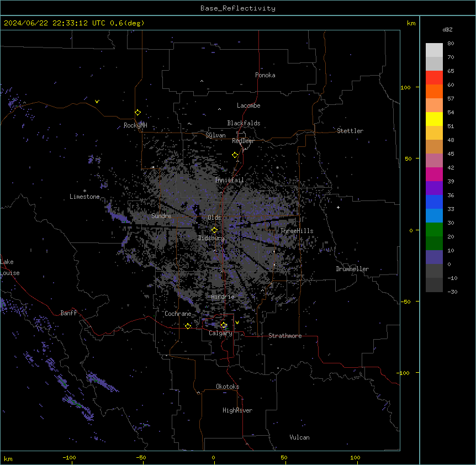Click the Stettler town label

coord(350,131)
